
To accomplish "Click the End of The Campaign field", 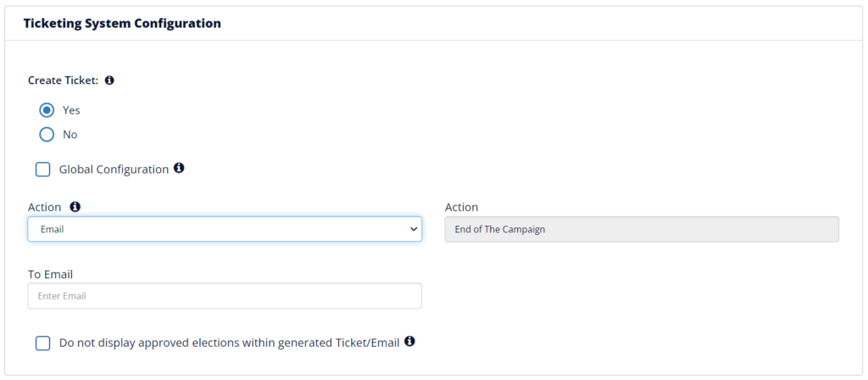I will pos(642,229).
